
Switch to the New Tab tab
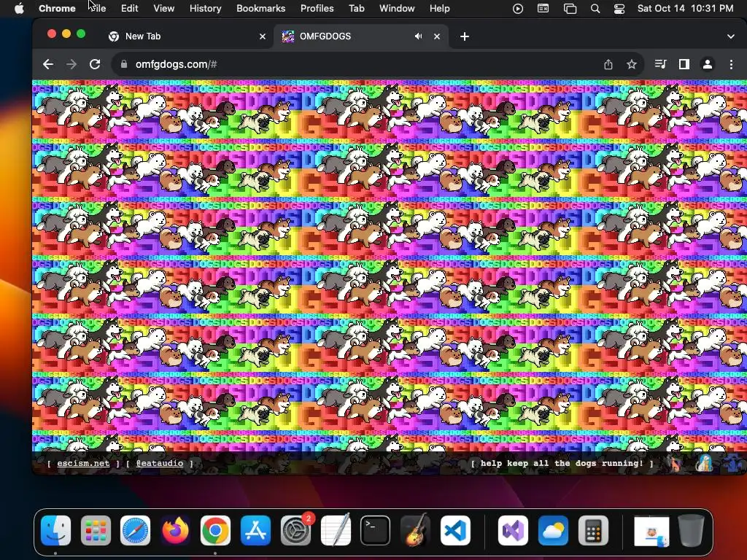click(x=186, y=36)
